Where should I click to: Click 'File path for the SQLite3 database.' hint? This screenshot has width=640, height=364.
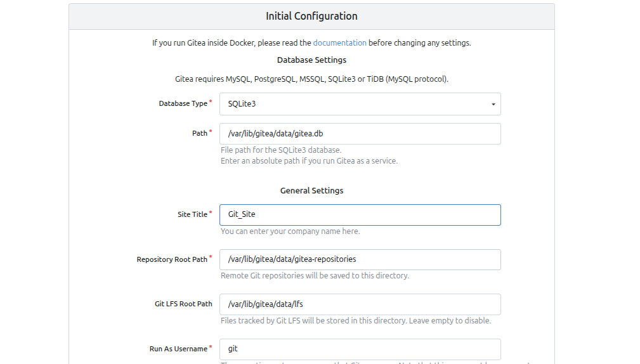(x=281, y=150)
